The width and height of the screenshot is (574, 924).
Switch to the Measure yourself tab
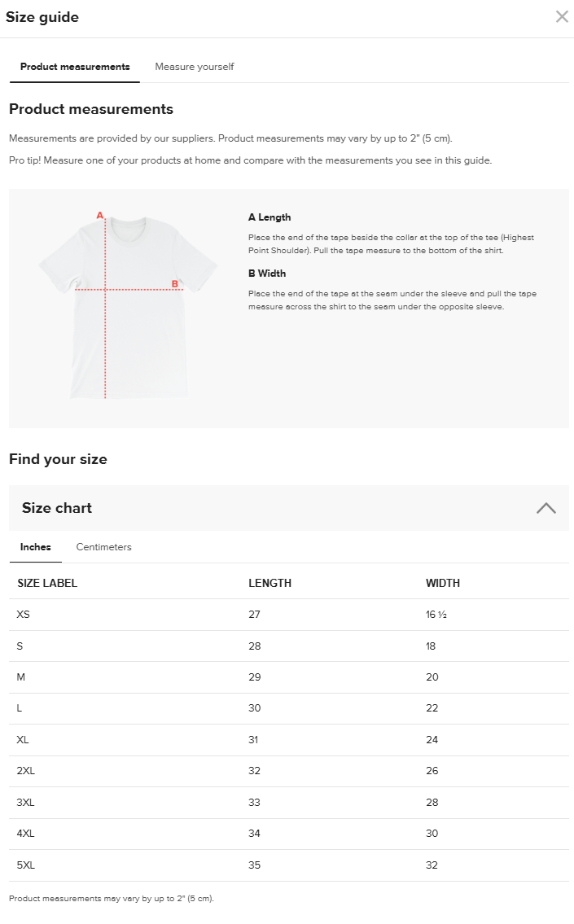click(195, 67)
